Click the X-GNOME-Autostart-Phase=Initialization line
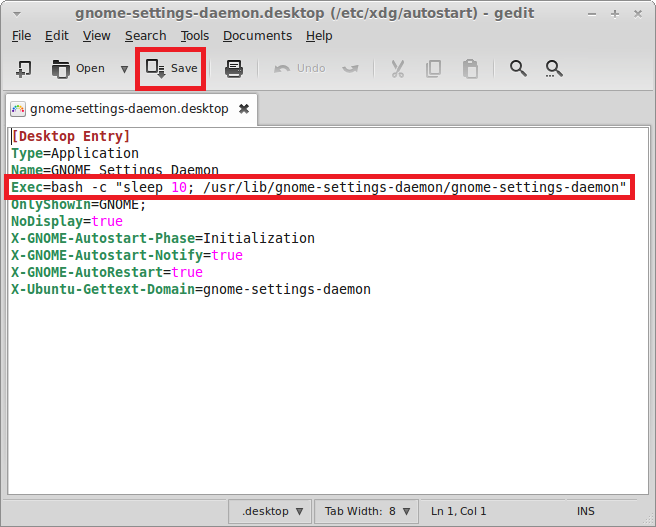Screen dimensions: 656x527 pyautogui.click(x=163, y=238)
